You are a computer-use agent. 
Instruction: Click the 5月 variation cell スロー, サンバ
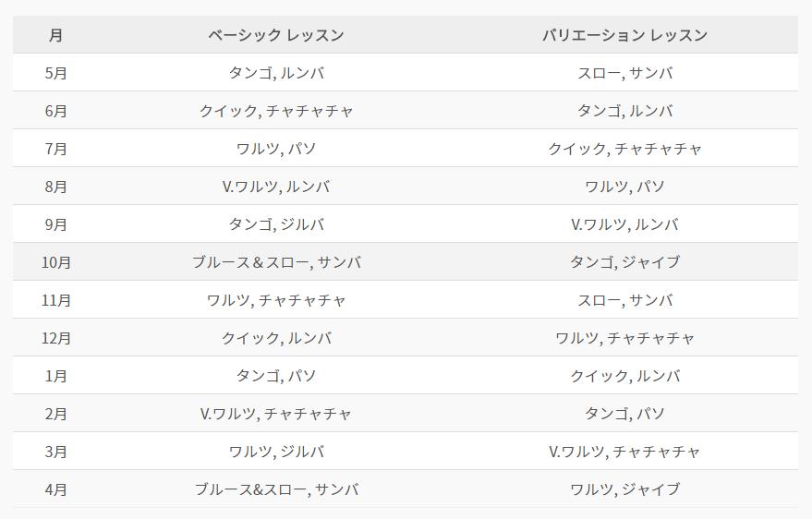pos(624,73)
